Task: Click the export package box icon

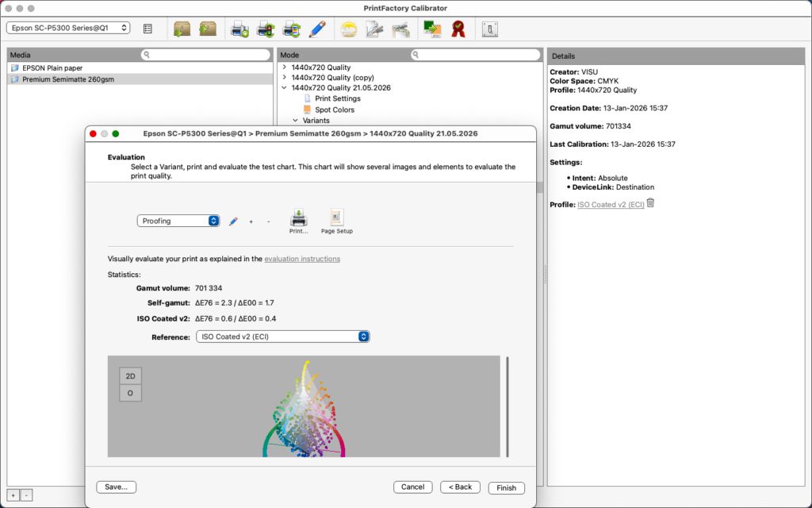Action: click(208, 29)
